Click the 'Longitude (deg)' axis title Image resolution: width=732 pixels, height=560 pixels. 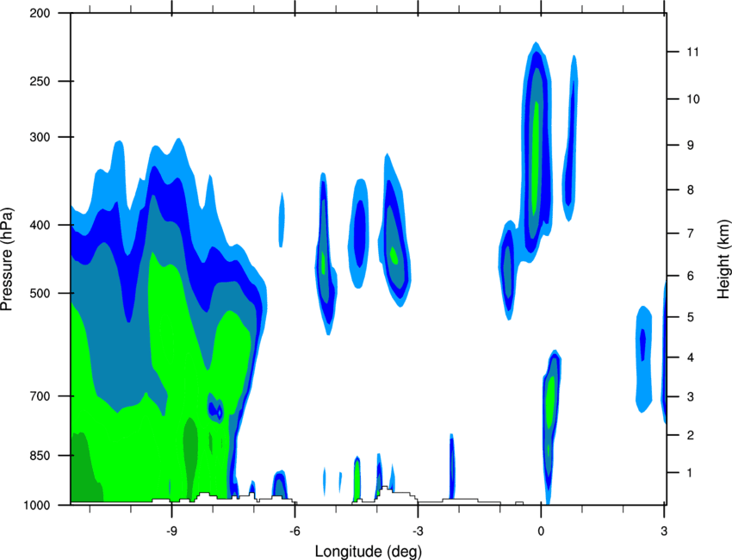pyautogui.click(x=369, y=551)
